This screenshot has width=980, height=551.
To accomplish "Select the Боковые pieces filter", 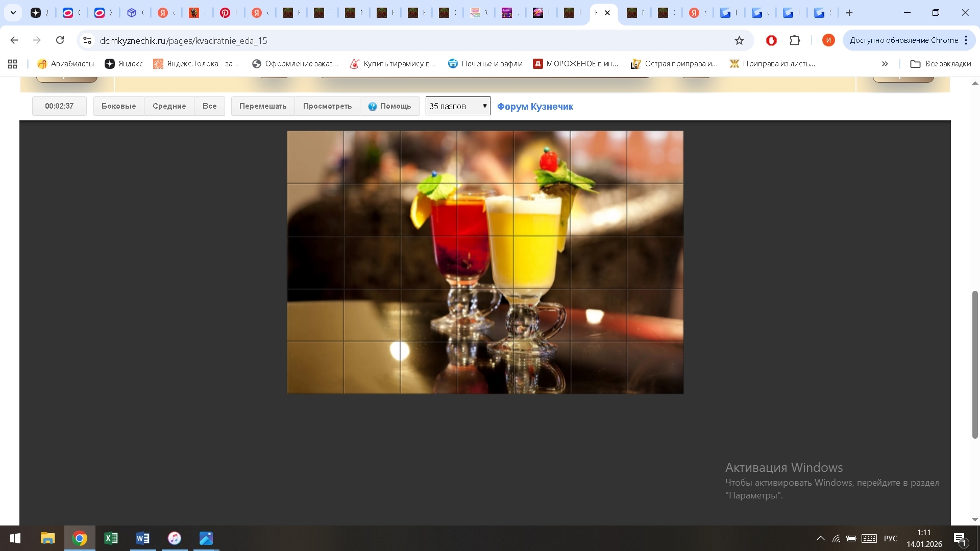I will coord(118,106).
